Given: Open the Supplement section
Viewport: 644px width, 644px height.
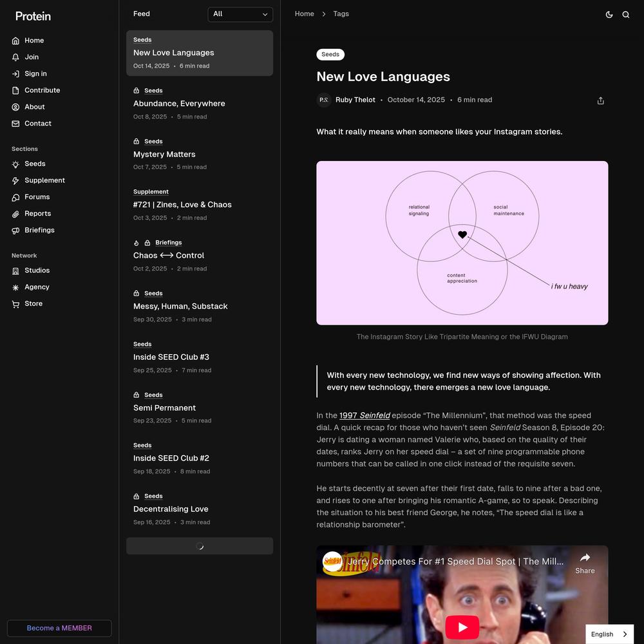Looking at the screenshot, I should coord(44,180).
